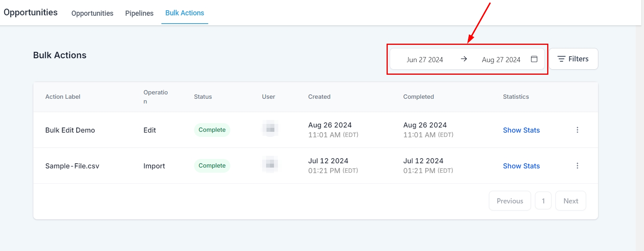644x251 pixels.
Task: Switch to the Pipelines tab
Action: tap(139, 13)
